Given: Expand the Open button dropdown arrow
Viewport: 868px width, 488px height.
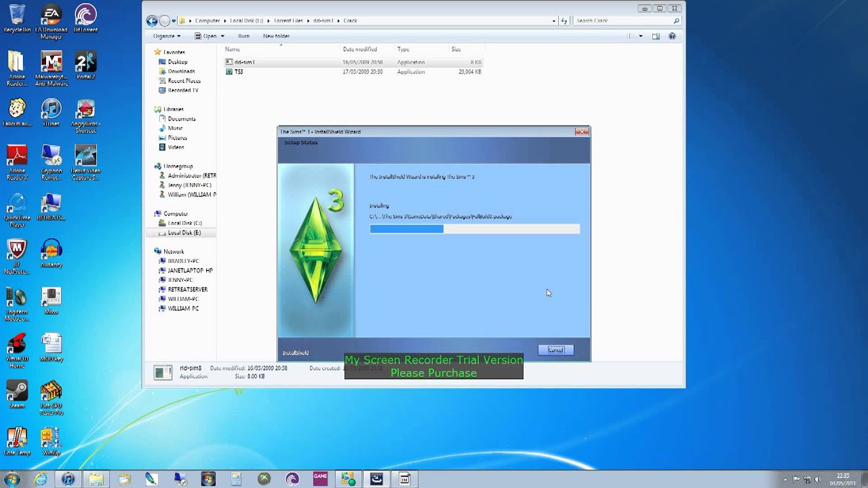Looking at the screenshot, I should [222, 36].
